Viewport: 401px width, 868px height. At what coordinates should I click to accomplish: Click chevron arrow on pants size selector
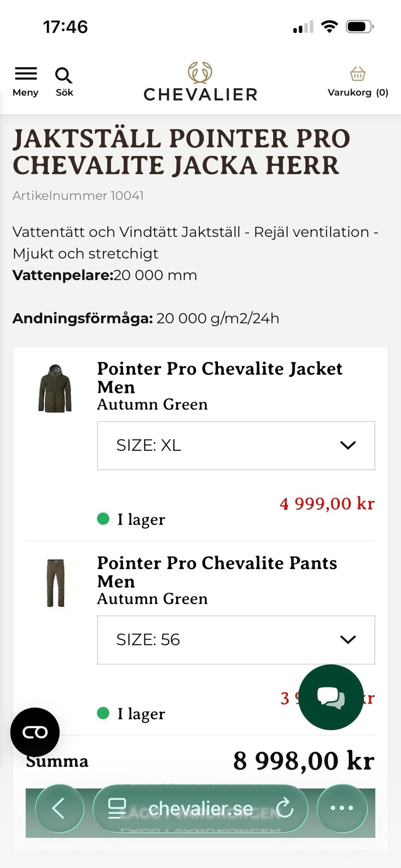[x=348, y=640]
